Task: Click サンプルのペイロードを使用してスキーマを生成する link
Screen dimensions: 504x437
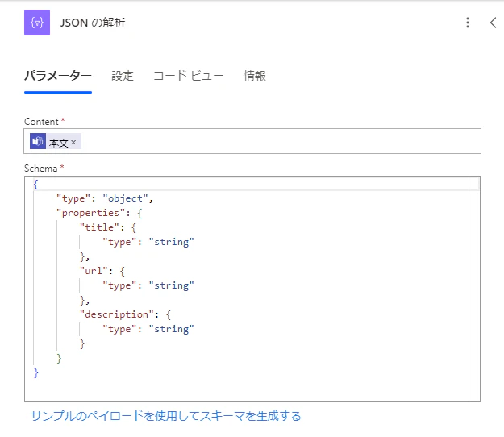Action: click(x=166, y=416)
